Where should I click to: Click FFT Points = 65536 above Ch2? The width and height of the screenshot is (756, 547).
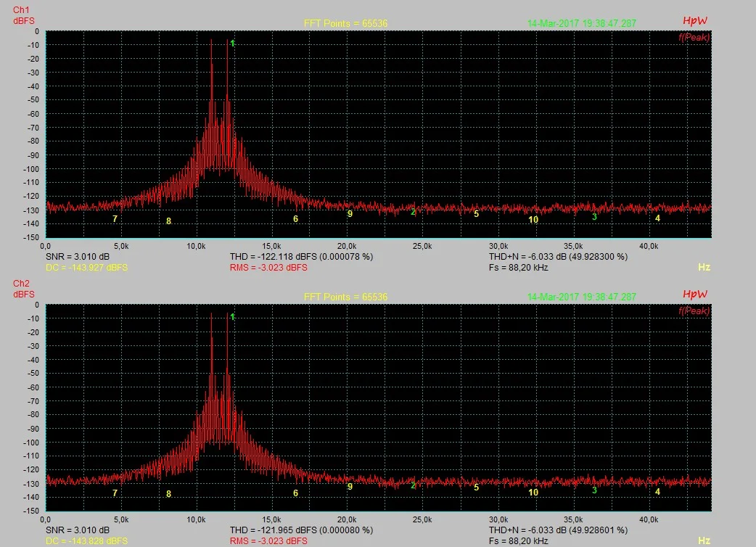coord(345,297)
